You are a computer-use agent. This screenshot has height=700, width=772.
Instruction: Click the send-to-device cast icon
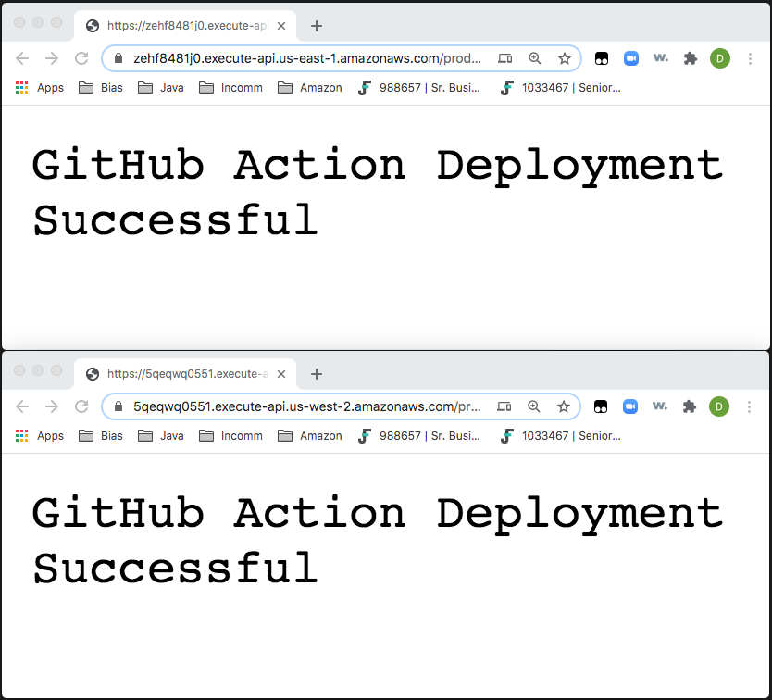click(505, 57)
